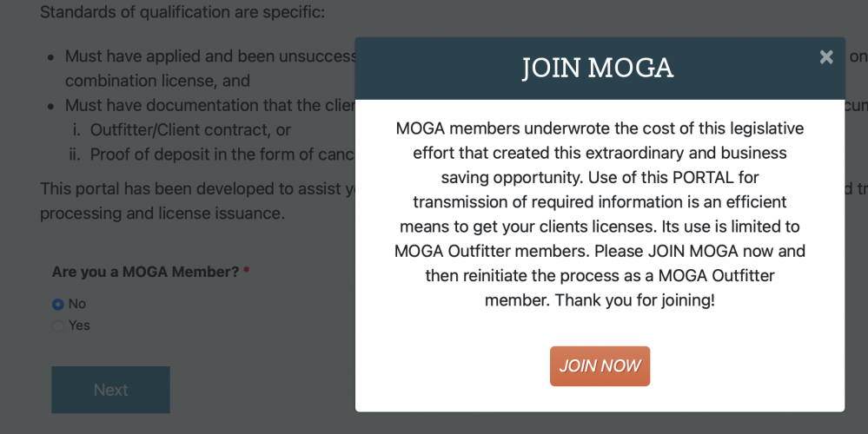Click the "This portal has been developed" sentence
Image resolution: width=868 pixels, height=434 pixels.
coord(197,189)
